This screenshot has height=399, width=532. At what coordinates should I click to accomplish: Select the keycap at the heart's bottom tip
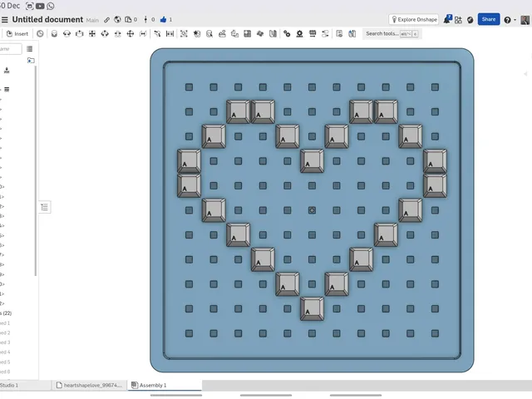(x=312, y=308)
